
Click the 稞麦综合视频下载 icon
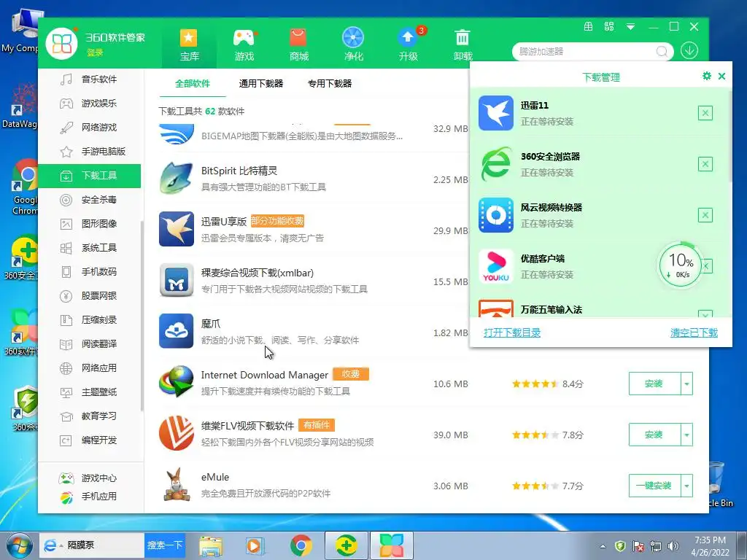click(177, 280)
